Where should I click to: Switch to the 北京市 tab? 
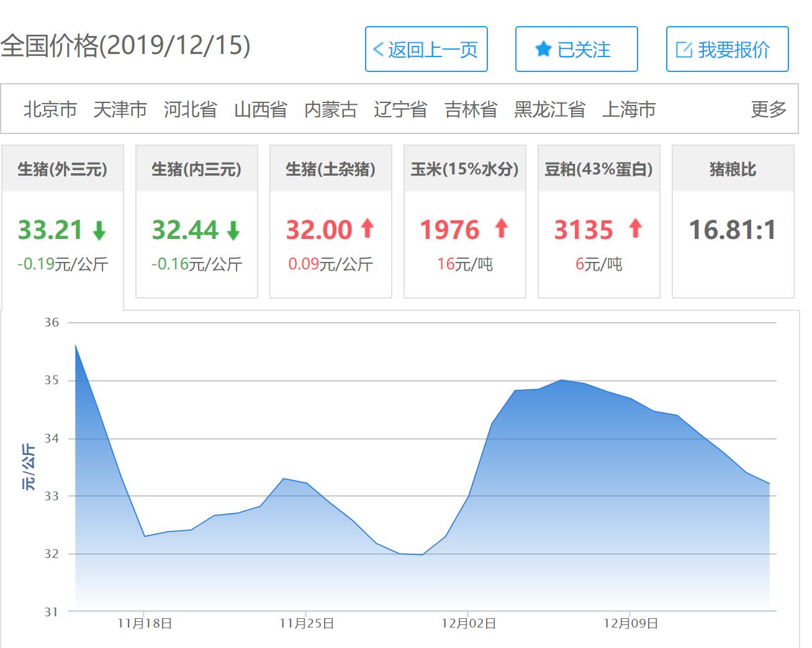coord(50,110)
